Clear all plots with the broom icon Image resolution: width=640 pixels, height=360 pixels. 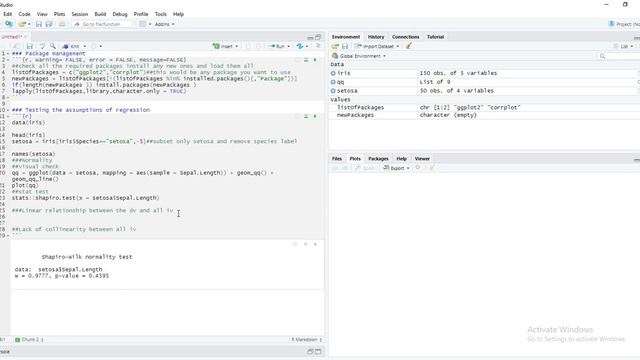431,168
